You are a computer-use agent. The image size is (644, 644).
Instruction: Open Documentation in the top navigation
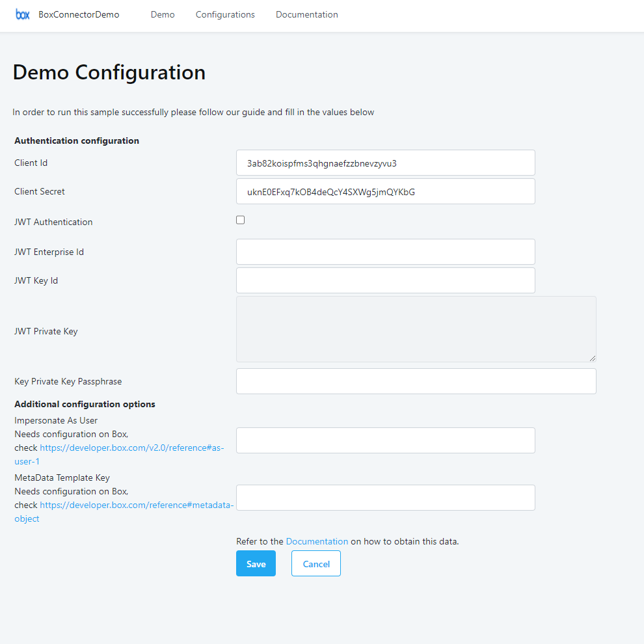306,14
